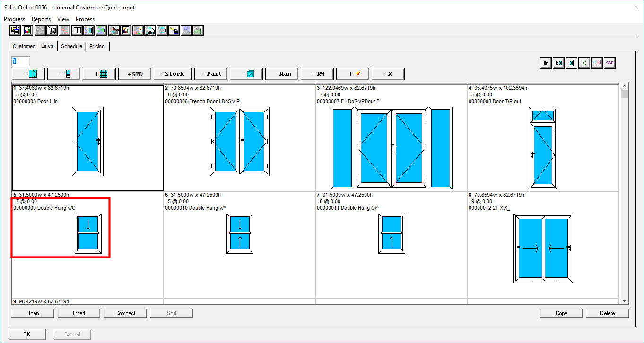
Task: Add a grid item with +grid button
Action: point(100,74)
